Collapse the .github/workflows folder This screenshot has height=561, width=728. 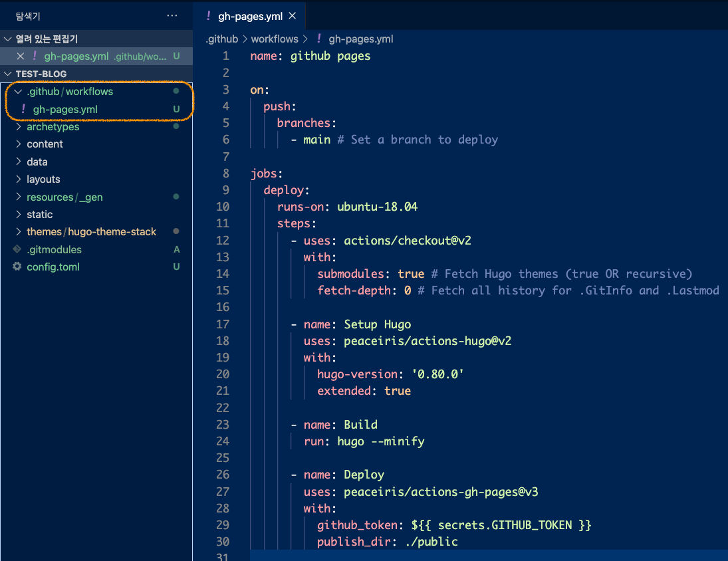(x=19, y=92)
